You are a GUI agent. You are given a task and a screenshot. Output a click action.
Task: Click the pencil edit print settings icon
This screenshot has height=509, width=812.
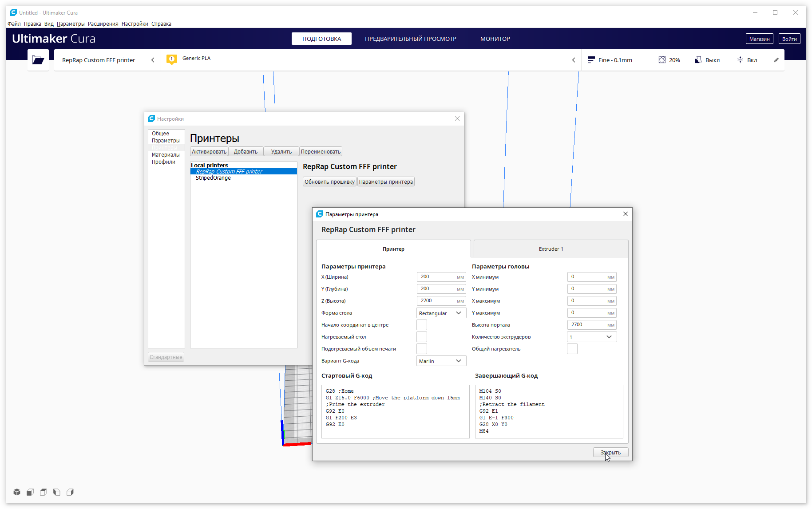click(x=776, y=60)
